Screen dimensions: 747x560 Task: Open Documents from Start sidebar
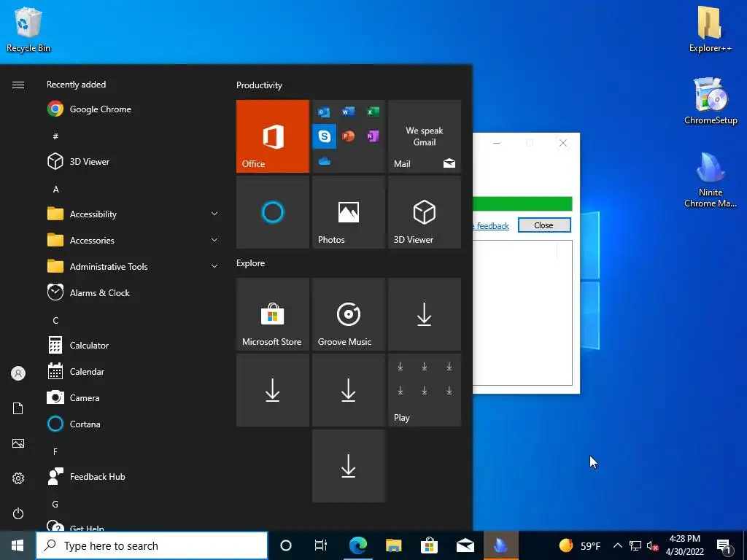18,408
